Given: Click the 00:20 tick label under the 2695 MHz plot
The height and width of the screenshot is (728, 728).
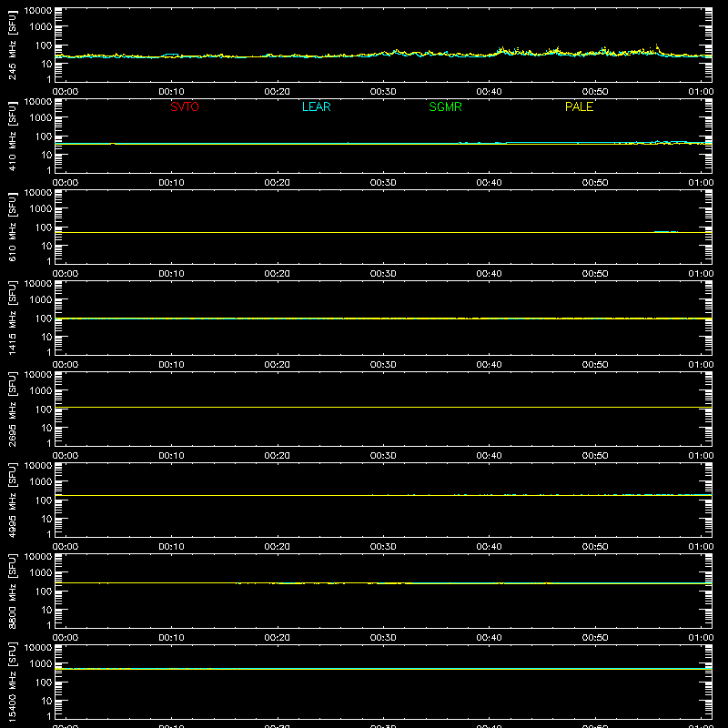Looking at the screenshot, I should (278, 456).
